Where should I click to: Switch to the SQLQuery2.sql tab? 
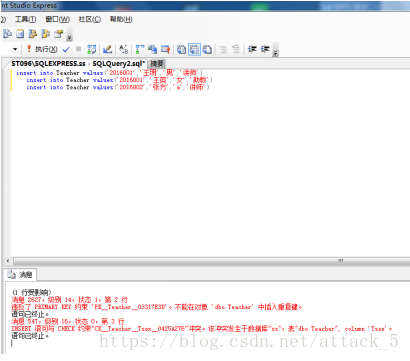click(x=78, y=63)
